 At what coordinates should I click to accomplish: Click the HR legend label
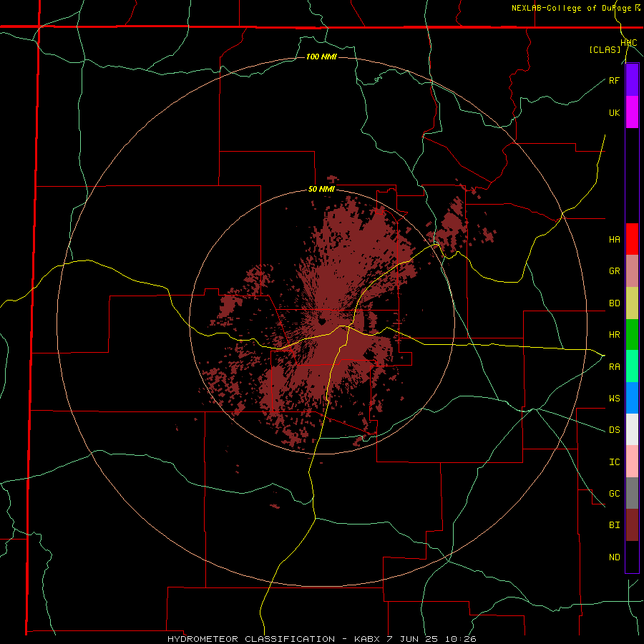(614, 335)
